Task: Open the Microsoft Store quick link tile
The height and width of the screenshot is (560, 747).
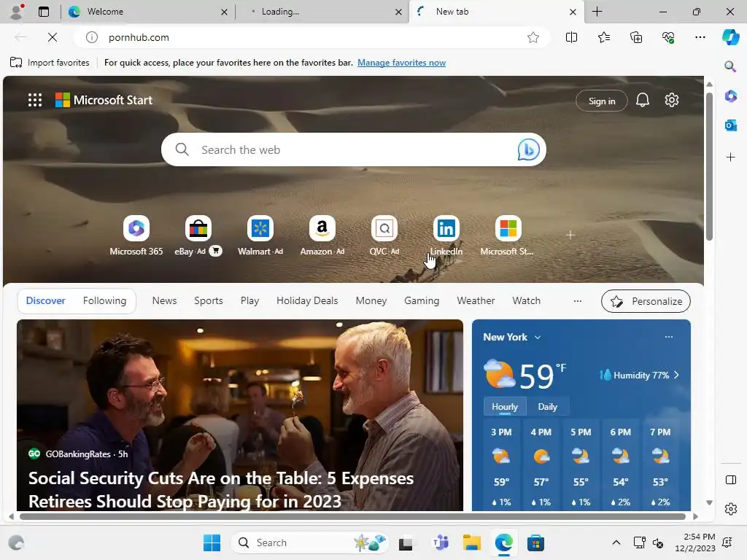Action: pos(508,236)
